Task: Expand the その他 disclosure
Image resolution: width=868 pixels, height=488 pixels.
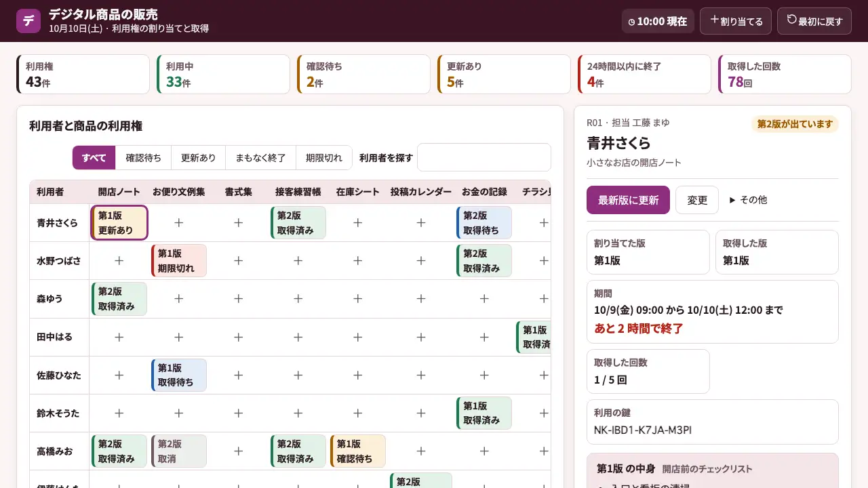Action: [748, 200]
